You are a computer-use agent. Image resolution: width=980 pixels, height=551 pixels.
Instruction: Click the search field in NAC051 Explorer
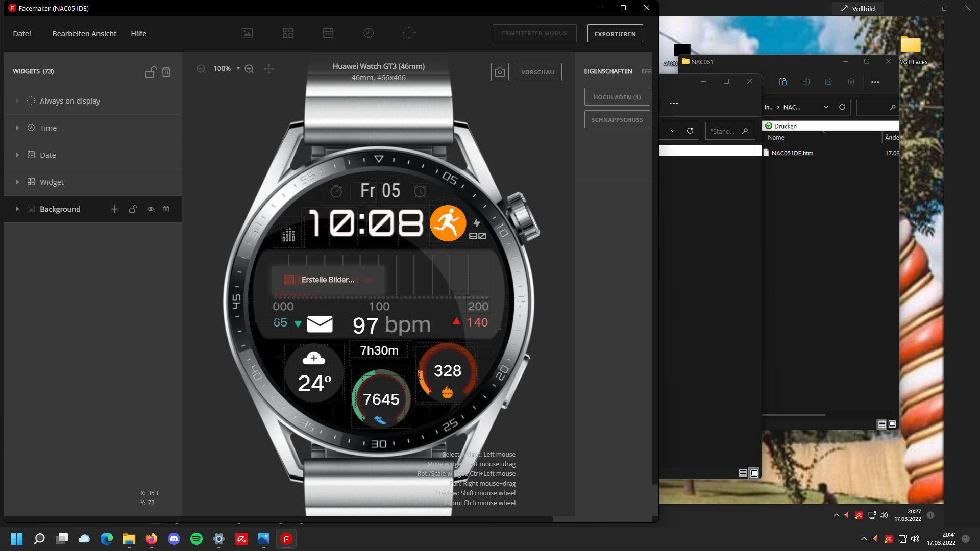[x=877, y=107]
